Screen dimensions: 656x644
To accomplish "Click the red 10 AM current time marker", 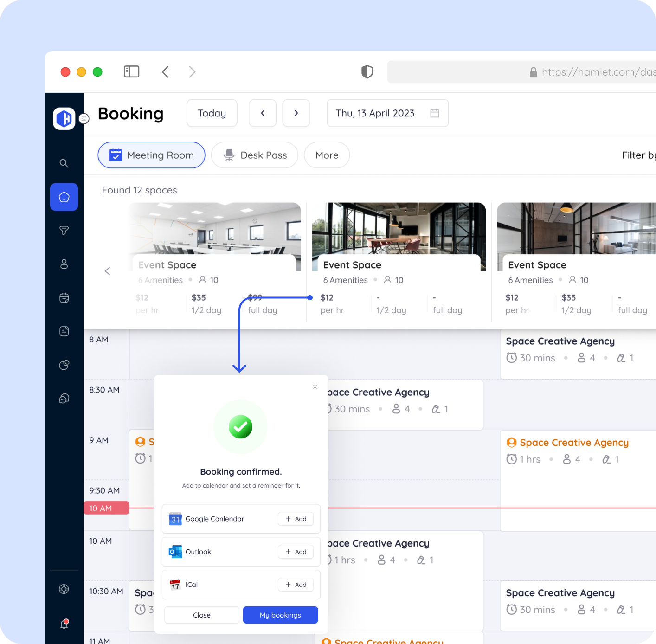I will point(106,508).
